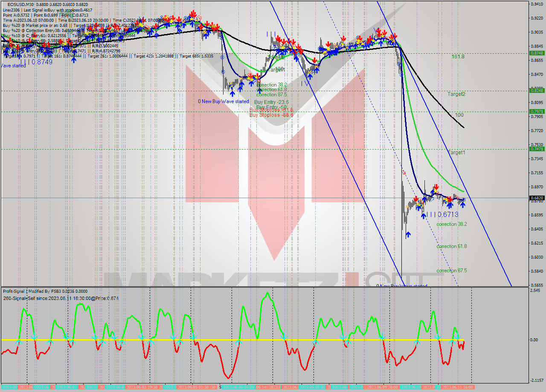Click the 0.9410 value on the price axis
The width and height of the screenshot is (546, 392).
(536, 4)
